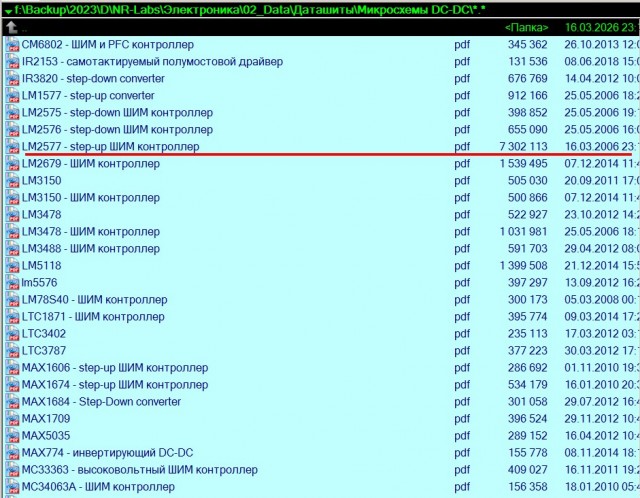This screenshot has width=640, height=498.
Task: Select file 'LM78S40 - ШИМ контроллер'
Action: pyautogui.click(x=94, y=300)
